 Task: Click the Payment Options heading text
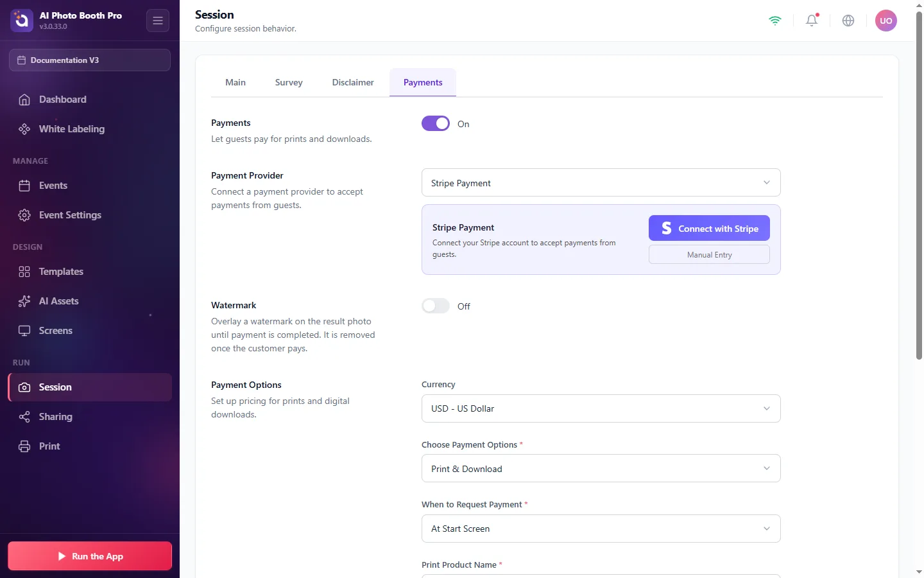coord(246,385)
